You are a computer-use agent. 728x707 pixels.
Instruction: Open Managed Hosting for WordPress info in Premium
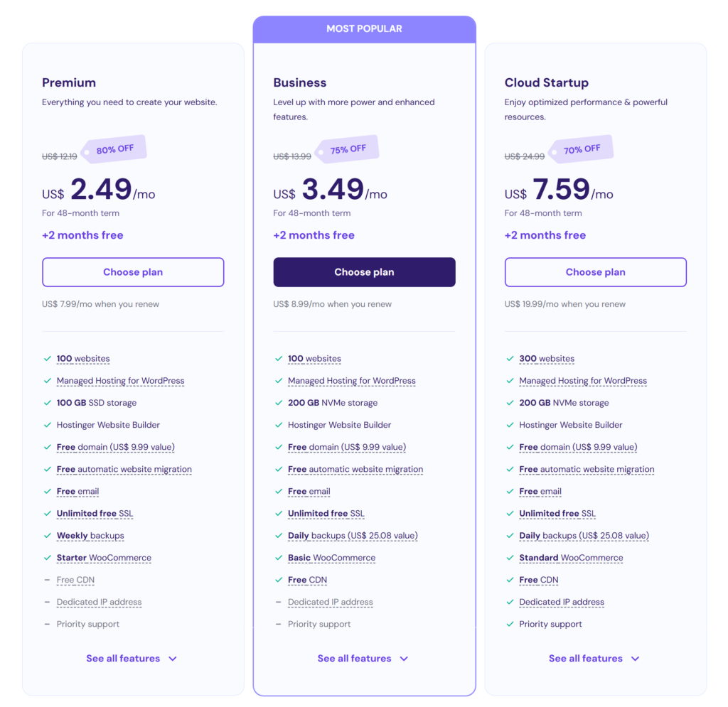point(120,381)
